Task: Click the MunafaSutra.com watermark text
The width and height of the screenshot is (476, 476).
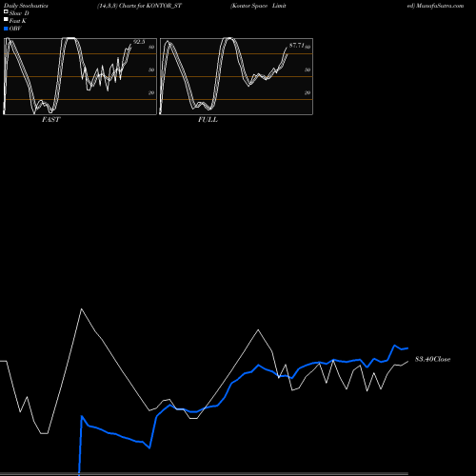Action: pyautogui.click(x=439, y=6)
